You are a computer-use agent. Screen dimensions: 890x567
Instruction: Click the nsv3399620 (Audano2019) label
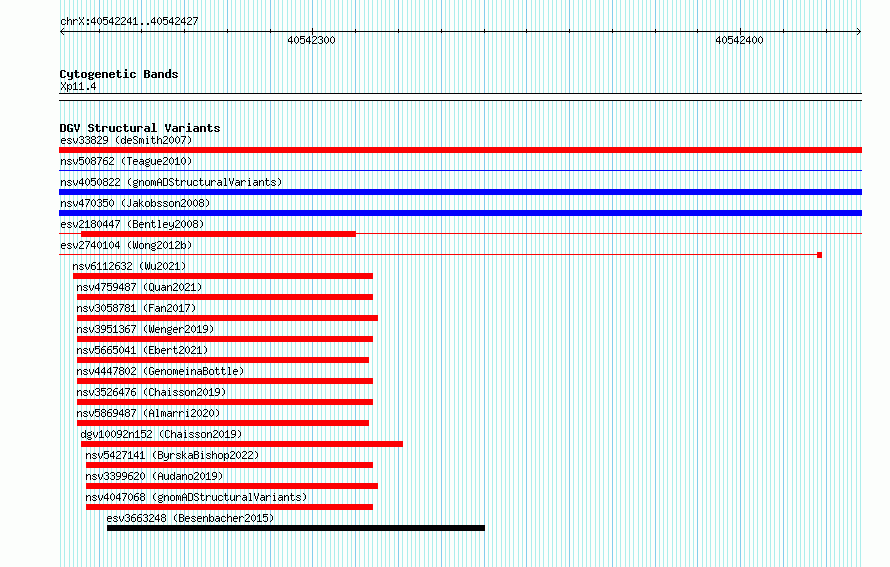click(x=154, y=476)
